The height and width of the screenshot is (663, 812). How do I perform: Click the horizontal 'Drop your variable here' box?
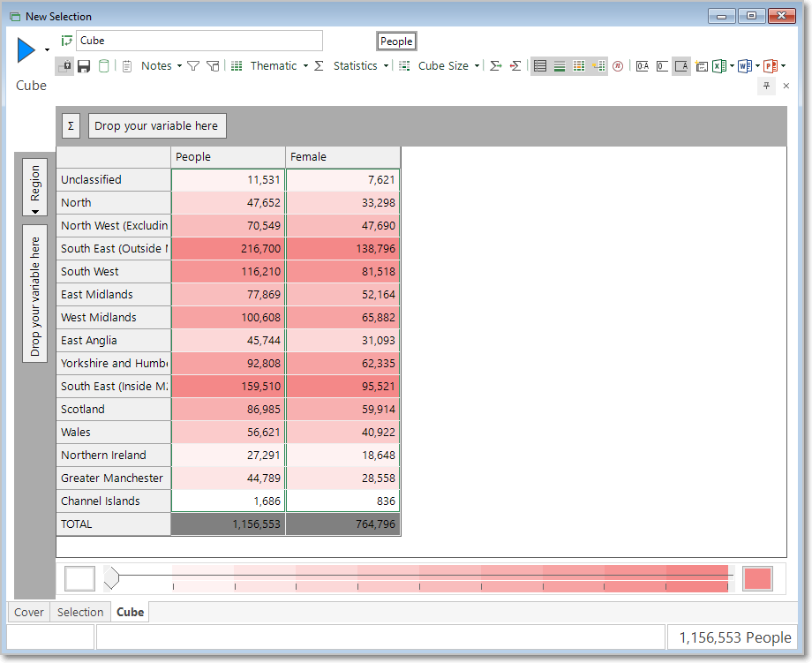pyautogui.click(x=157, y=126)
